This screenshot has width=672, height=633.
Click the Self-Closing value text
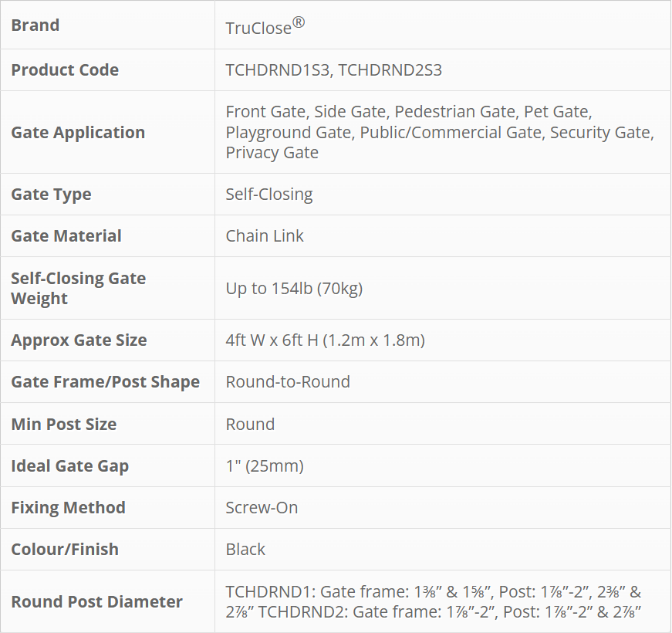(x=269, y=195)
